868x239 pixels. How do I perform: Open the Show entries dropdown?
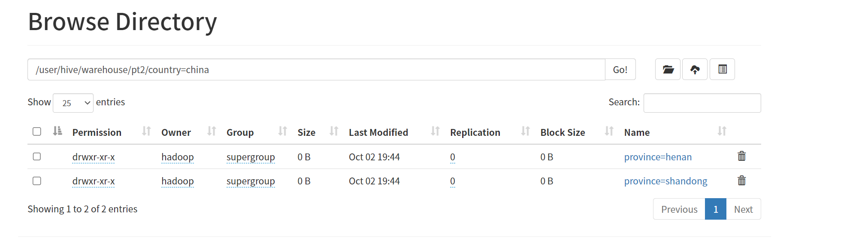click(73, 103)
